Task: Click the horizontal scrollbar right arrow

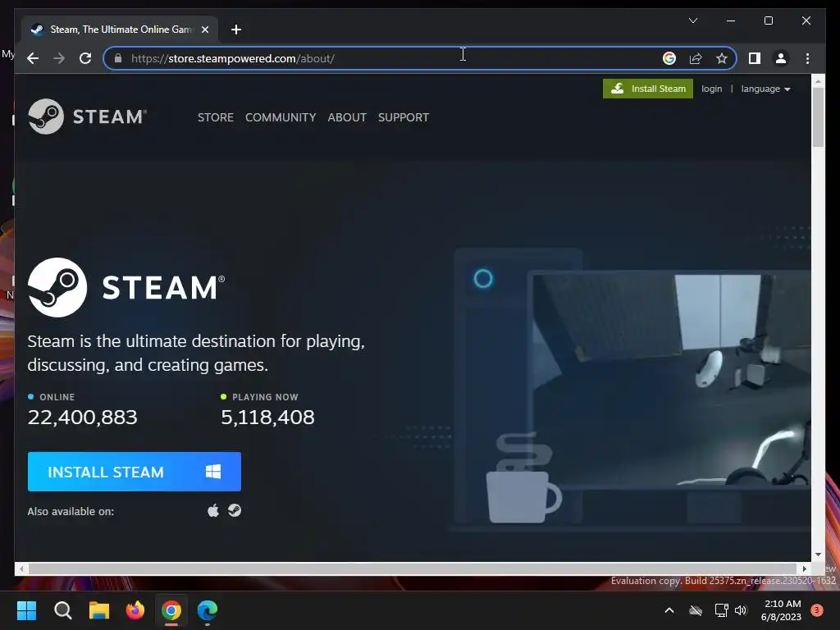Action: [x=804, y=568]
